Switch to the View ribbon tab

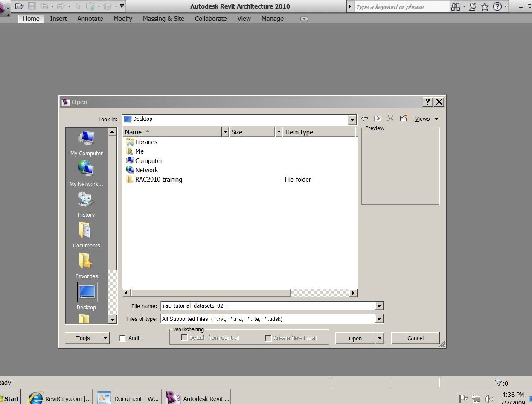pos(244,19)
